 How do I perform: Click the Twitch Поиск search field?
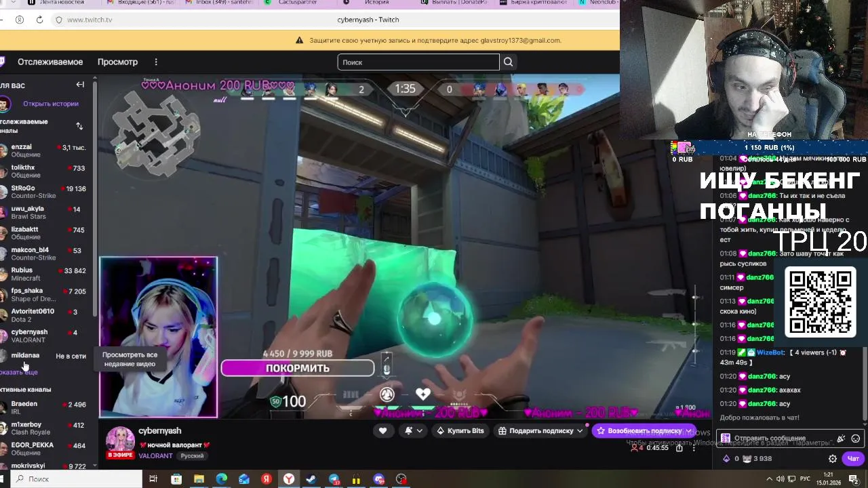point(418,62)
